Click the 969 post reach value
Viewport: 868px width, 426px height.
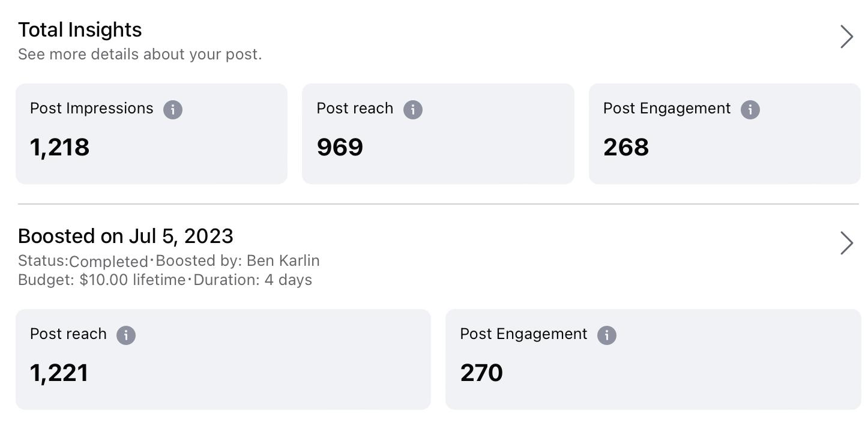(x=340, y=148)
